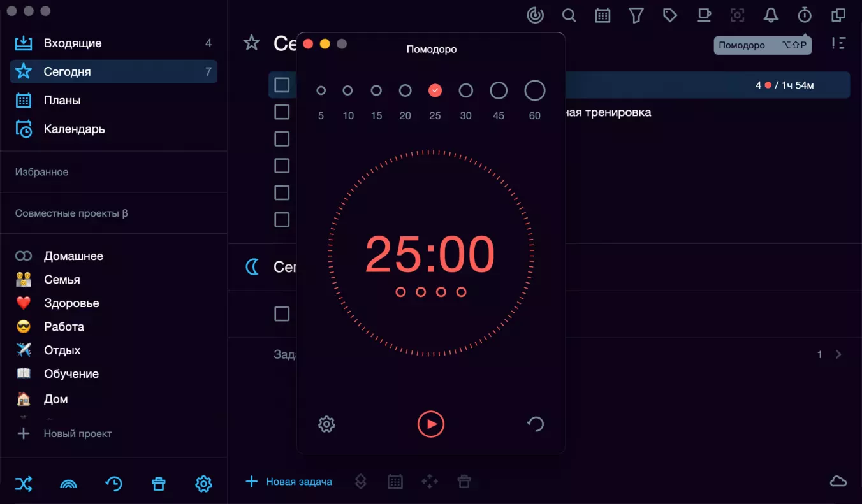Open the Домашнее project
Image resolution: width=862 pixels, height=504 pixels.
[73, 256]
